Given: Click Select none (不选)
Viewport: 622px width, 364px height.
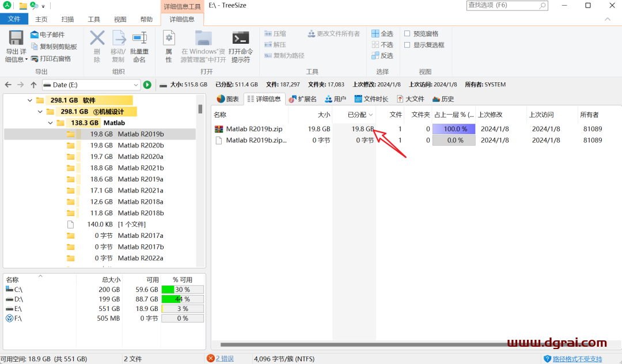Looking at the screenshot, I should coord(382,45).
